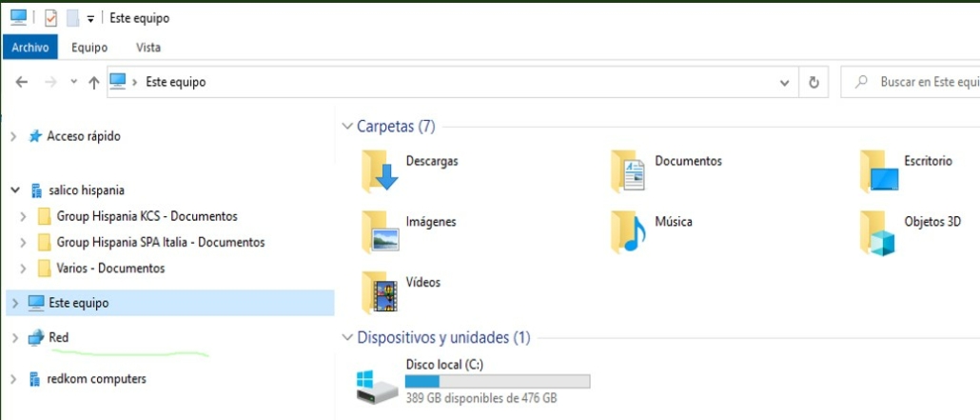Click the Este equipo breadcrumb in address bar

(176, 82)
